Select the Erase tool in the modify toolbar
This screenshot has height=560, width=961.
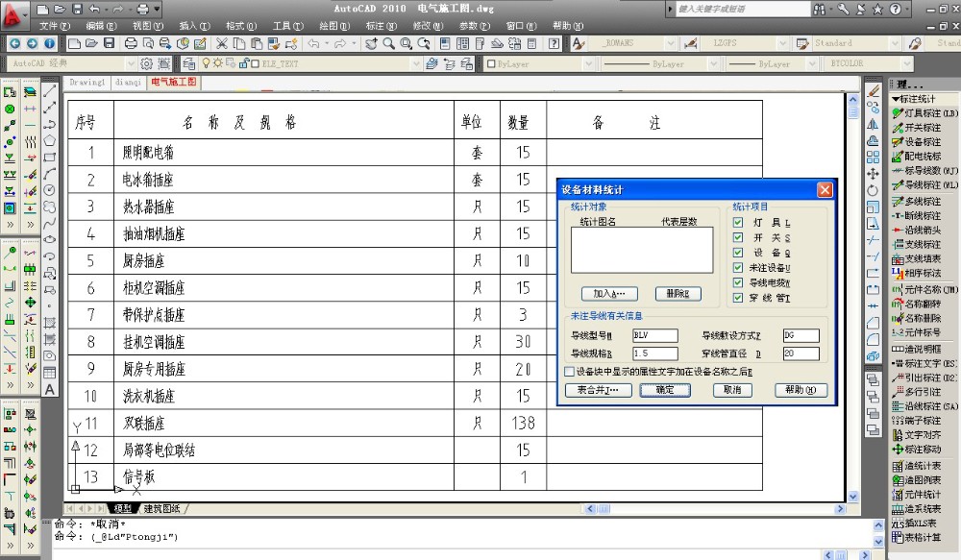tap(874, 90)
